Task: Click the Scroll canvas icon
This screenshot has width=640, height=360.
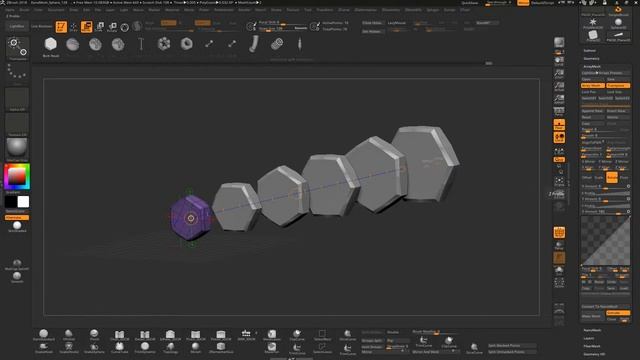Action: pyautogui.click(x=559, y=61)
